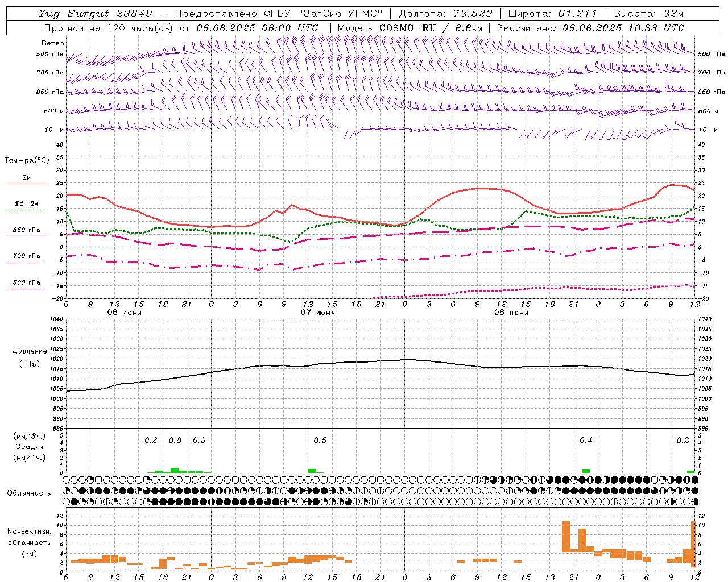Viewport: 728px width, 582px height.
Task: Click the elevation text Высота: 32м
Action: coord(649,14)
